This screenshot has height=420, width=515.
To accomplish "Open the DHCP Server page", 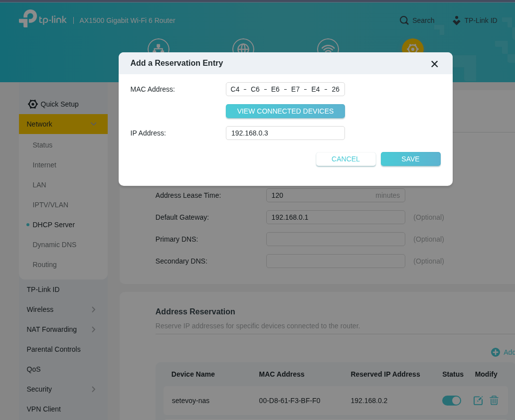I will (53, 225).
